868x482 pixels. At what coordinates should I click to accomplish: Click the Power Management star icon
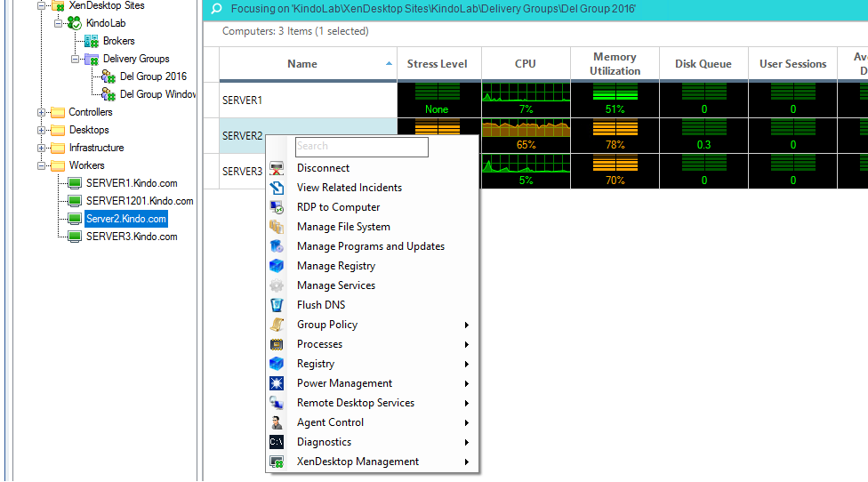point(277,383)
